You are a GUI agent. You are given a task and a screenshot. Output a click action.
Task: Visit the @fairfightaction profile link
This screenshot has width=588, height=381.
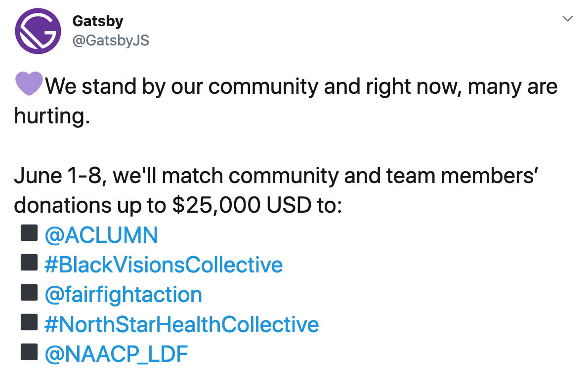tap(124, 295)
